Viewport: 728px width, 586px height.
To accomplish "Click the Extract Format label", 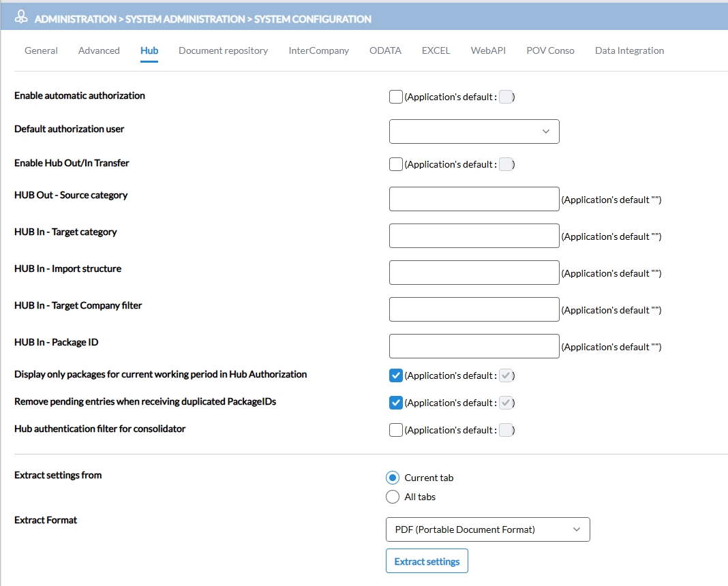I will pyautogui.click(x=46, y=520).
